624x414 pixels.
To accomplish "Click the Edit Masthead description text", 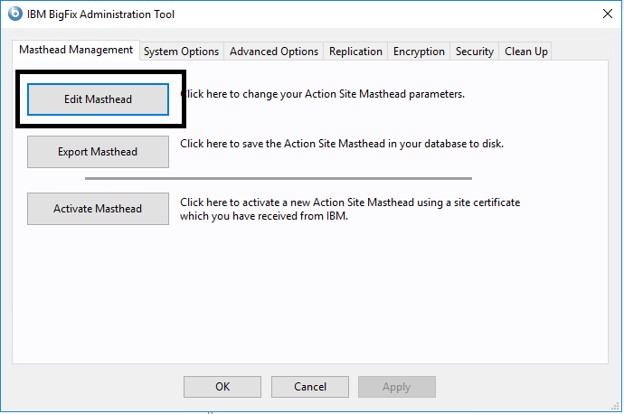I will click(x=322, y=94).
